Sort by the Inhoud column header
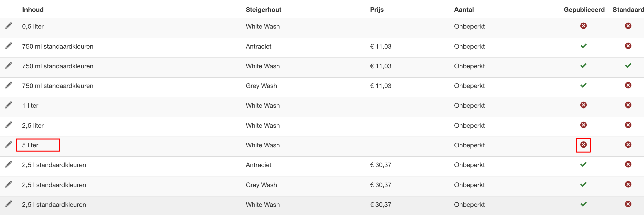 point(33,10)
